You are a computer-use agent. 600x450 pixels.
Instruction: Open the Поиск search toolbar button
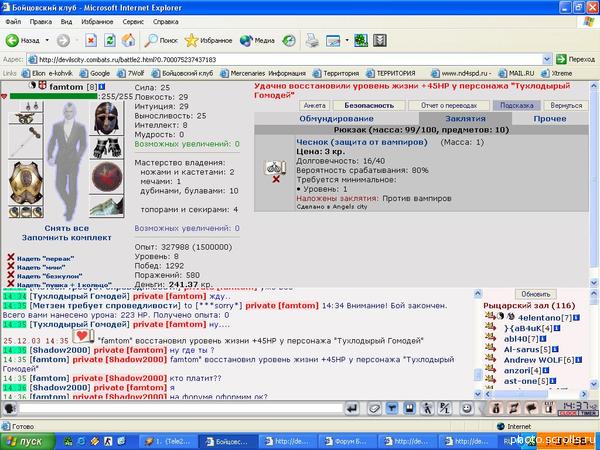161,40
